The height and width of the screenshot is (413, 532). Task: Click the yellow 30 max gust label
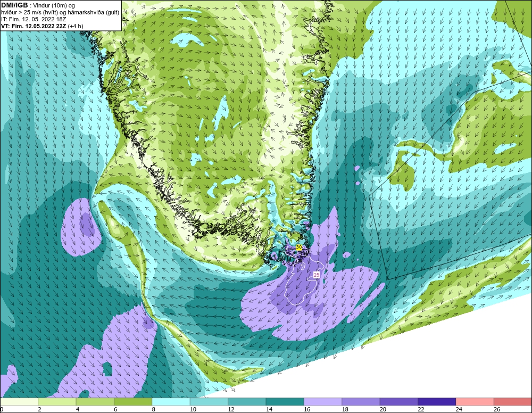pyautogui.click(x=299, y=247)
